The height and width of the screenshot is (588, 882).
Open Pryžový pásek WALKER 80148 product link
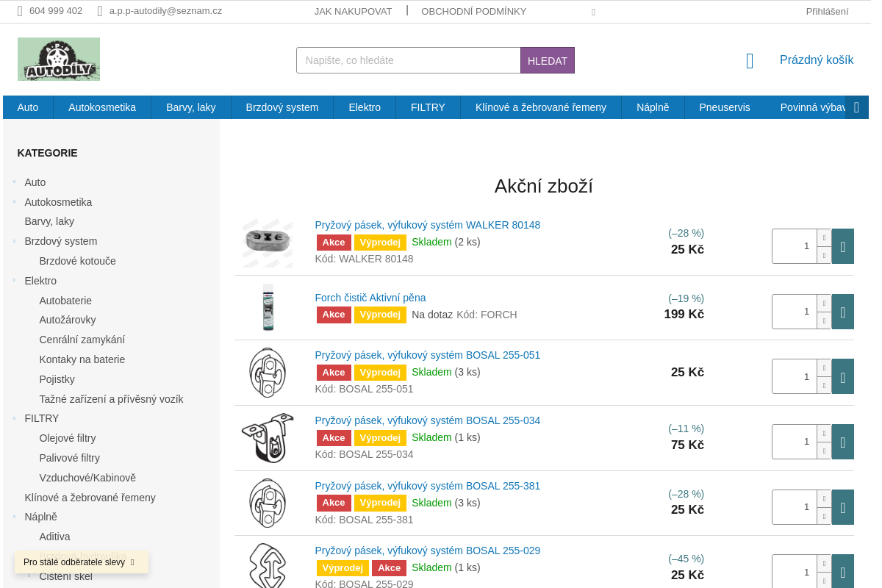[x=428, y=225]
